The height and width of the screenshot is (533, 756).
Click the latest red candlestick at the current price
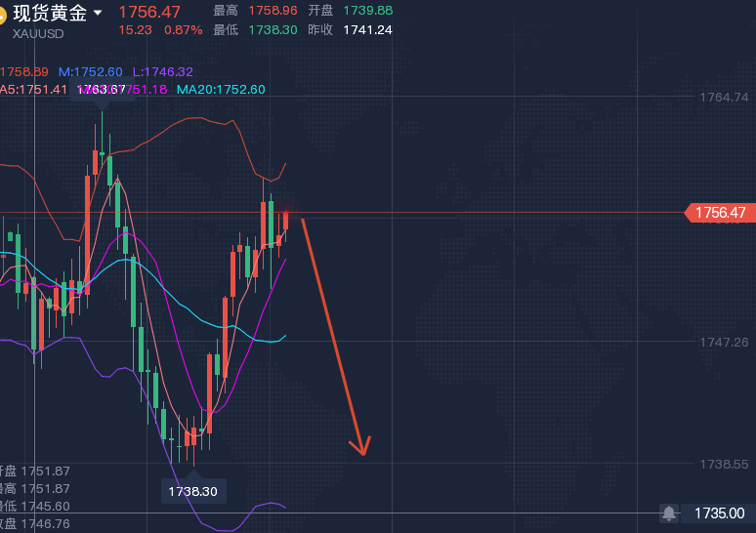tap(286, 221)
